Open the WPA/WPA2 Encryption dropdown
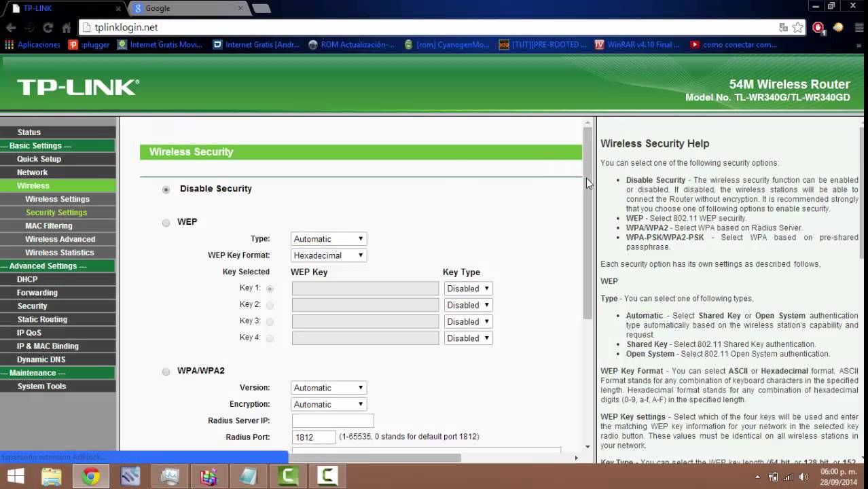This screenshot has width=868, height=489. (329, 404)
